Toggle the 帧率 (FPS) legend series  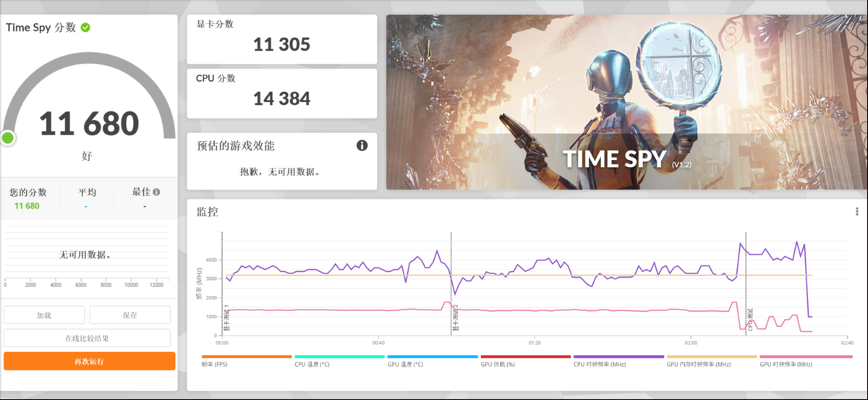pyautogui.click(x=213, y=365)
